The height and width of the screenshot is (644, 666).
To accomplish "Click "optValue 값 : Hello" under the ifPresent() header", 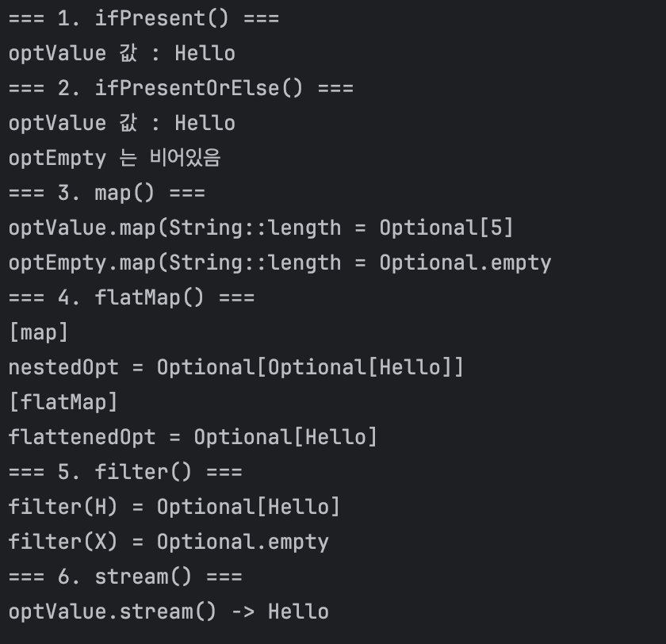I will 121,53.
